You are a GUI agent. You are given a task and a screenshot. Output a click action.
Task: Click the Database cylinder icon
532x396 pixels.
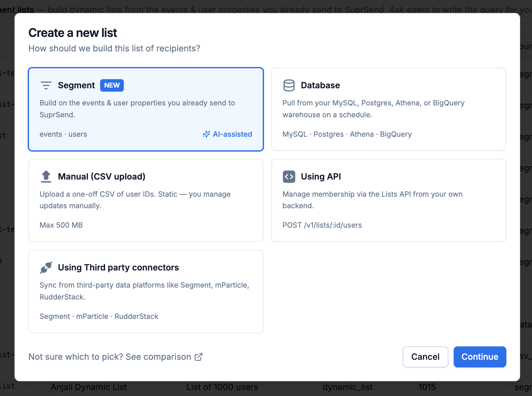289,85
